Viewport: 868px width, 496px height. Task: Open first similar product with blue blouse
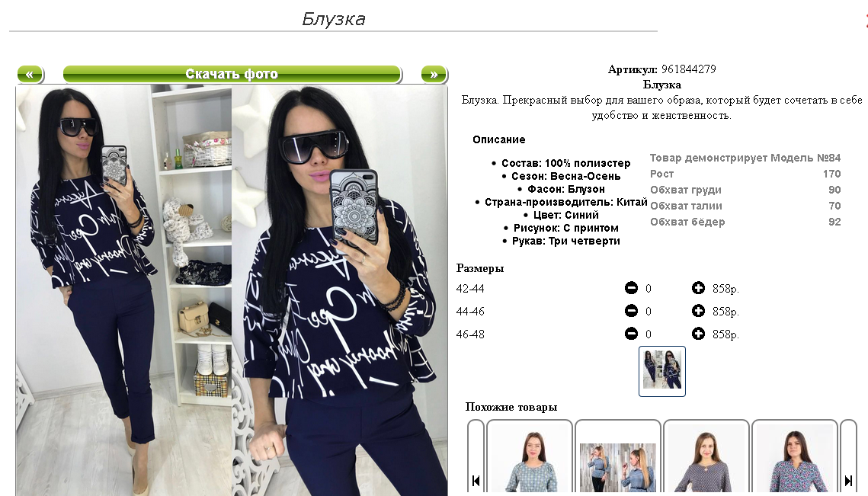pos(529,459)
